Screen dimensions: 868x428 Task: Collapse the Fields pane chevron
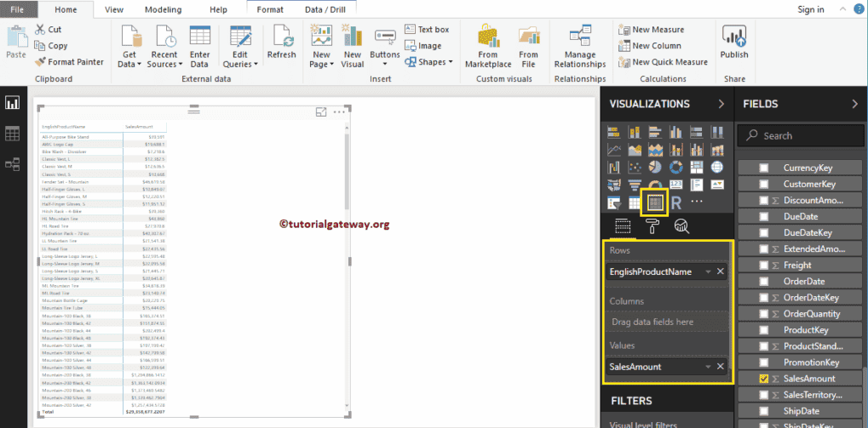point(854,104)
